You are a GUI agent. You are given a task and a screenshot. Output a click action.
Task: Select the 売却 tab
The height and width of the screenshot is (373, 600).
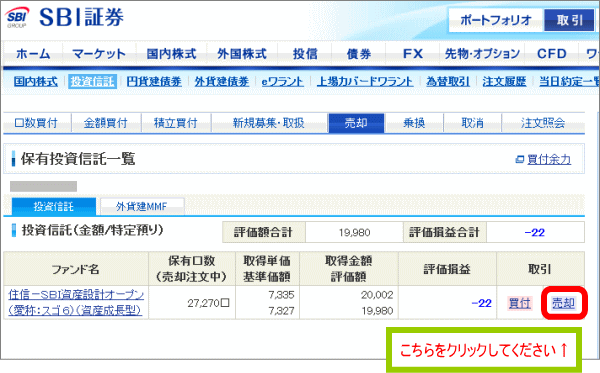(x=356, y=123)
